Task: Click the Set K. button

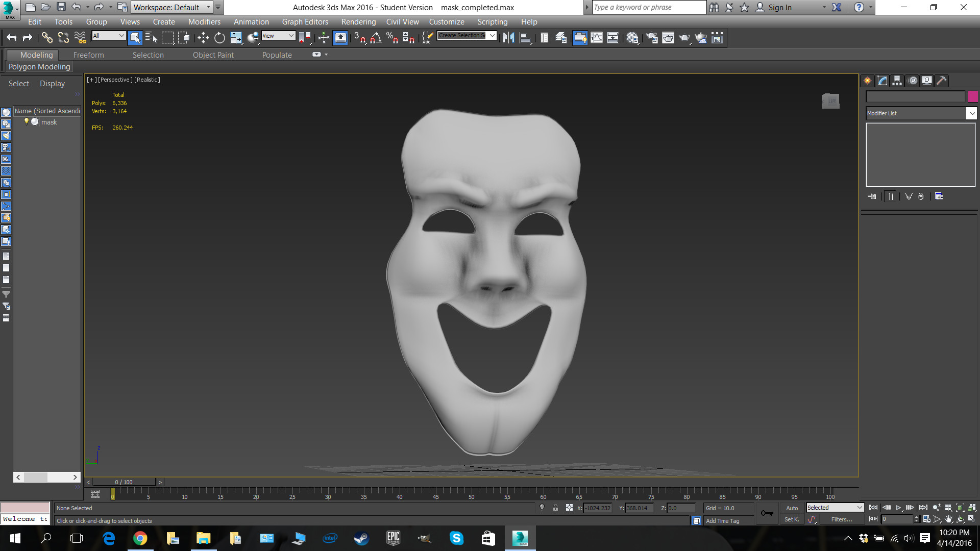Action: click(x=792, y=519)
